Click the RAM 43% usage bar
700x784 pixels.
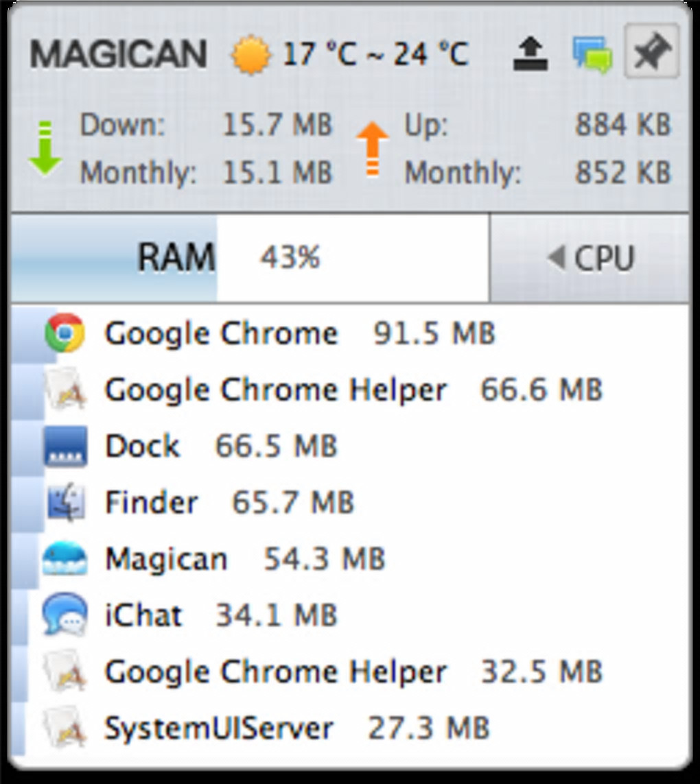(290, 259)
